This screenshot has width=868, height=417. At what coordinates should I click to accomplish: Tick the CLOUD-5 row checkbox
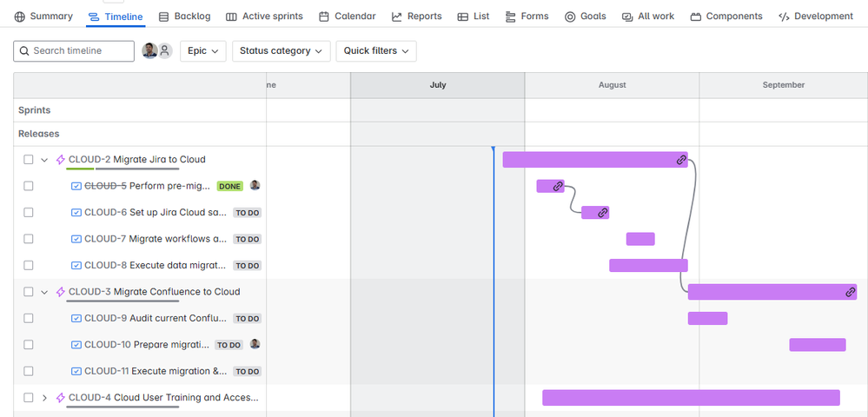pyautogui.click(x=28, y=186)
